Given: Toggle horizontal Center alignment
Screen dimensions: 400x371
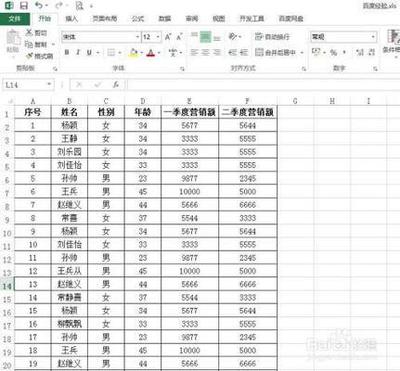Looking at the screenshot, I should (x=206, y=52).
